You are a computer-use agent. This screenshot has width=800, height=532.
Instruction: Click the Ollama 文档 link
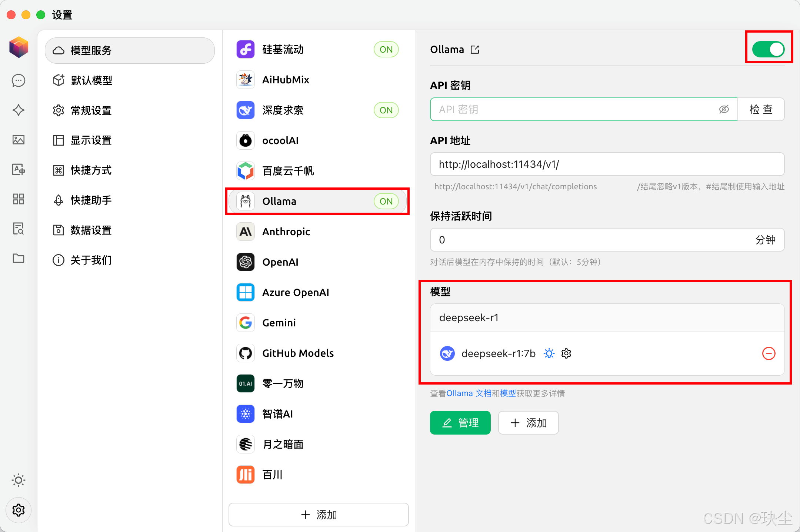(x=469, y=393)
